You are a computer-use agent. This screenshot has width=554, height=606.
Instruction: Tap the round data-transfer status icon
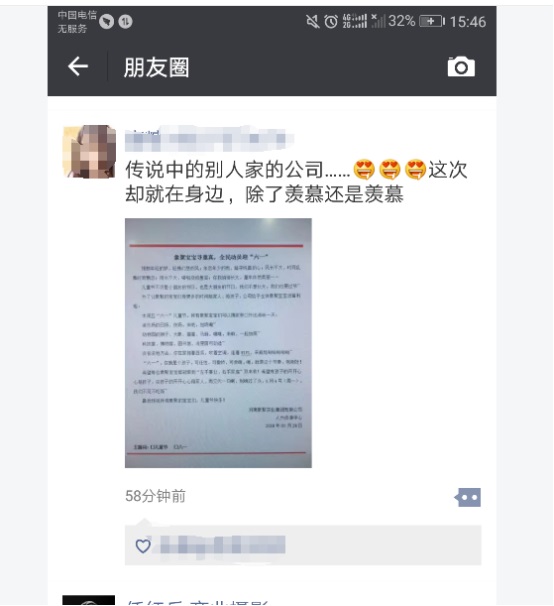pos(125,22)
